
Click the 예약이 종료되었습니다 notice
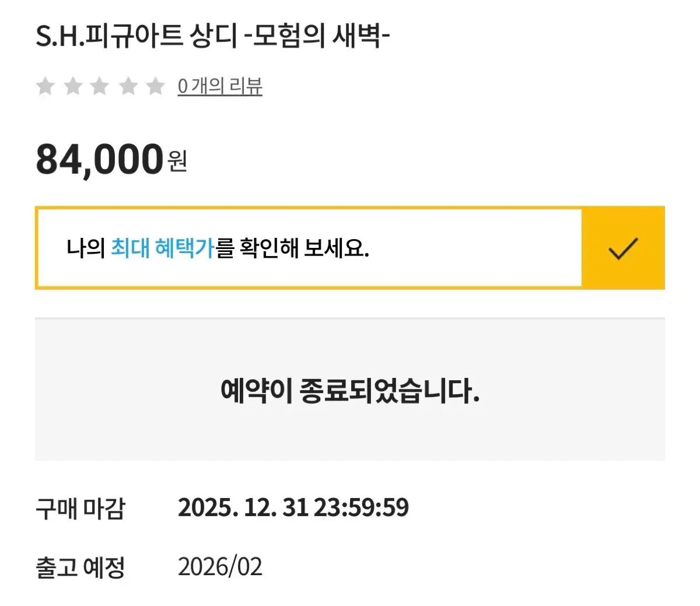point(350,391)
